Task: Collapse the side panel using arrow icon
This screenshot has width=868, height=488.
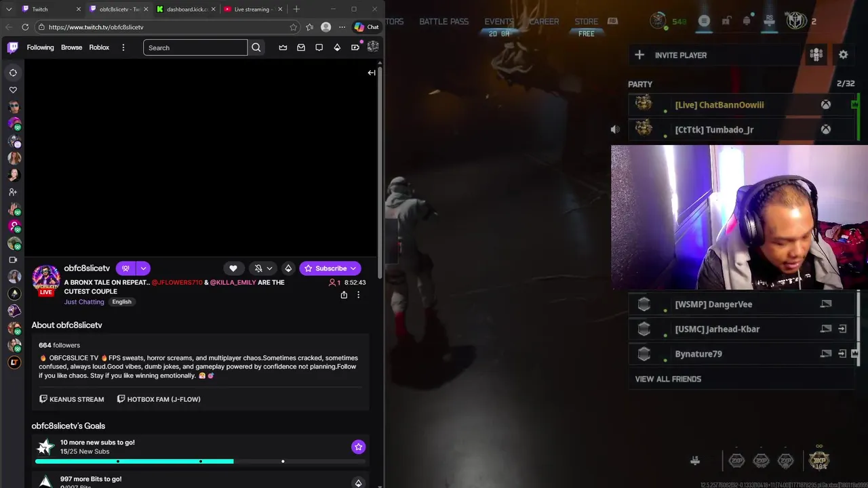Action: (x=372, y=73)
